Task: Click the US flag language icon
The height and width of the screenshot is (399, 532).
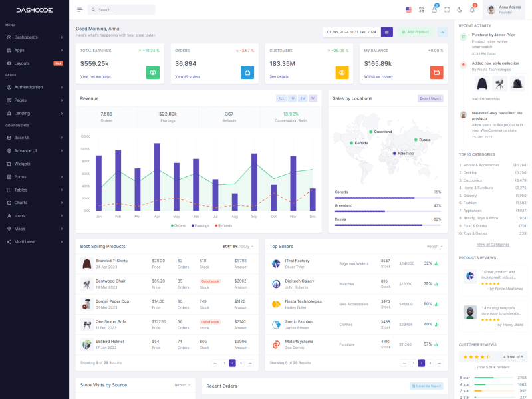Action: [408, 10]
